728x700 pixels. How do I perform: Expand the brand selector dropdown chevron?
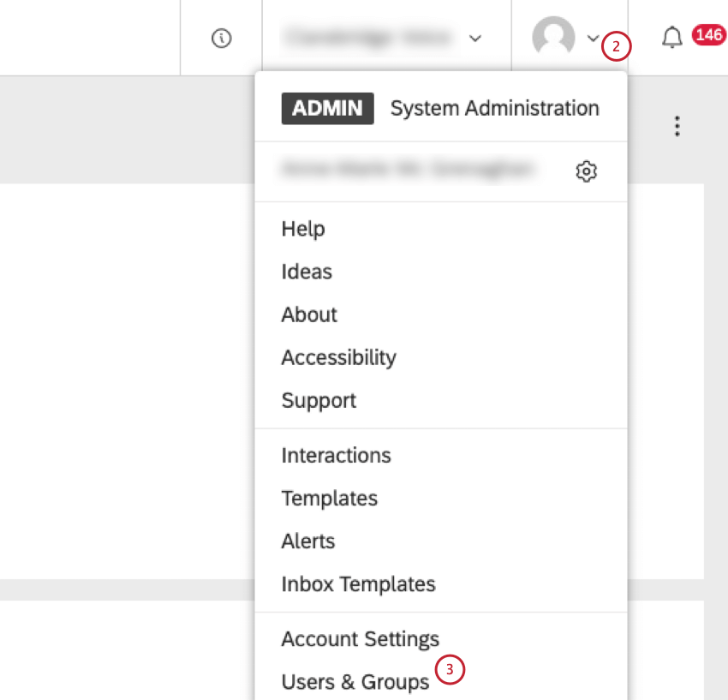click(x=475, y=39)
